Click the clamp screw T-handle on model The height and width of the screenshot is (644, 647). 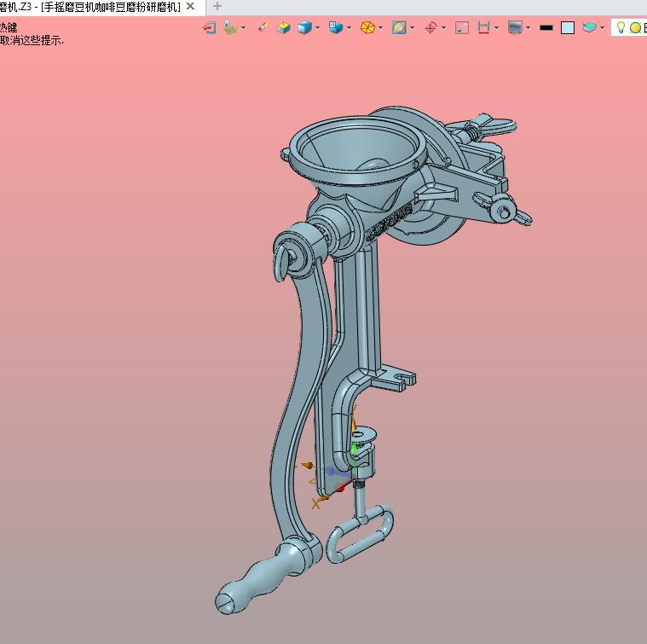click(361, 534)
